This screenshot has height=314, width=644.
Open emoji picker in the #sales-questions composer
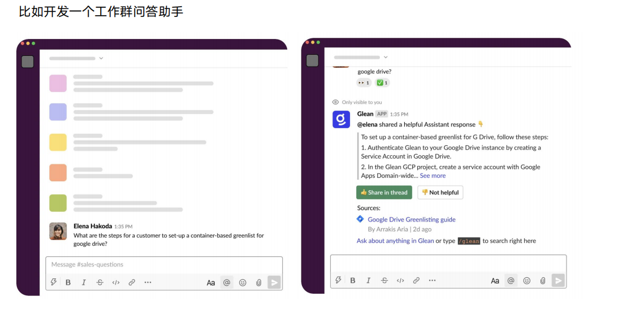pos(243,282)
